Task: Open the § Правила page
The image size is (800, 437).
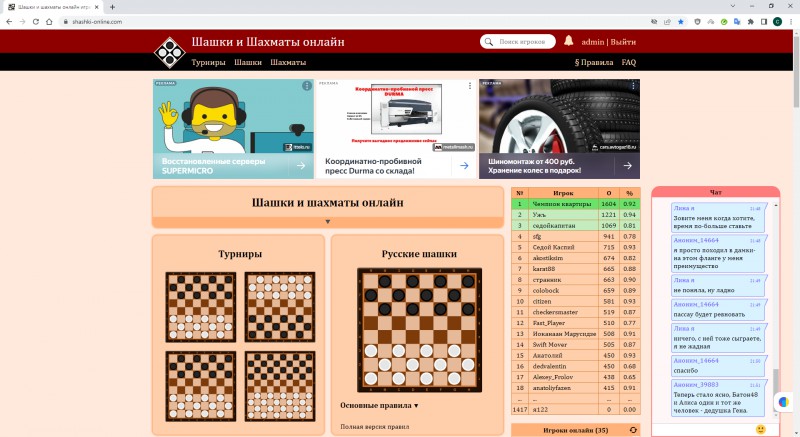Action: (x=594, y=62)
